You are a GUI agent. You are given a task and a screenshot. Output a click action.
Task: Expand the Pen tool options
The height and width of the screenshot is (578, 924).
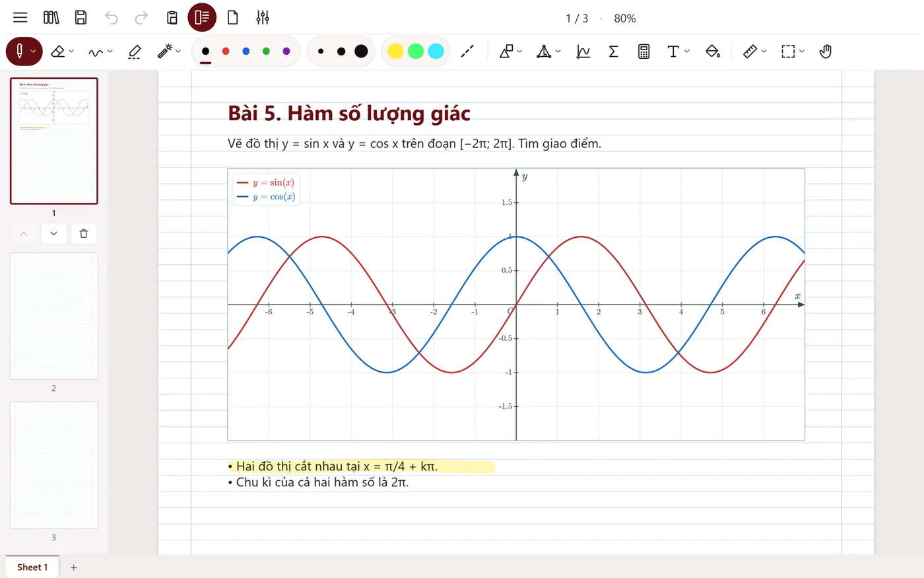pyautogui.click(x=34, y=52)
